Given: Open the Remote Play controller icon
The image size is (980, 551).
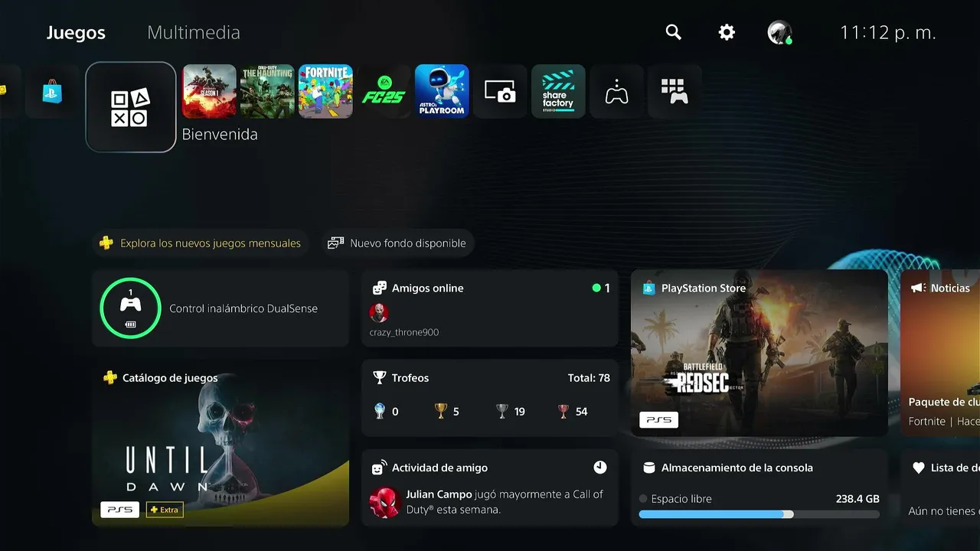Looking at the screenshot, I should [x=616, y=91].
